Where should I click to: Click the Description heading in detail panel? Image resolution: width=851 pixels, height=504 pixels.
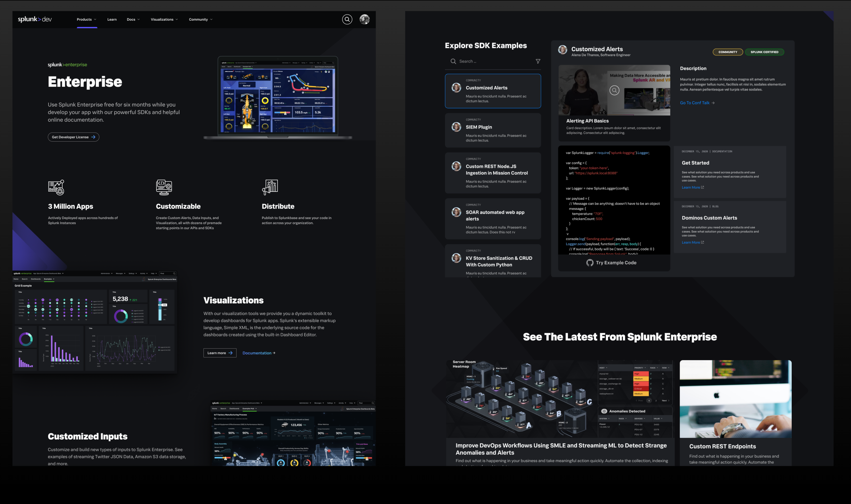[693, 68]
